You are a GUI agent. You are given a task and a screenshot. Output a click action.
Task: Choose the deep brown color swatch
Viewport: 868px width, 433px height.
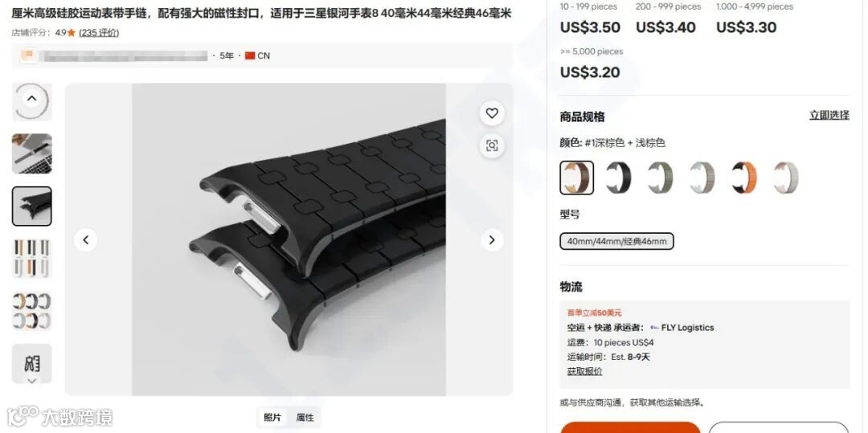click(577, 178)
